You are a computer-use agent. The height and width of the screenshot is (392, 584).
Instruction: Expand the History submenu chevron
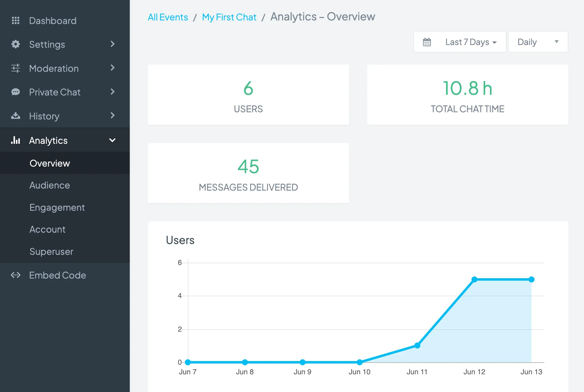[x=113, y=116]
